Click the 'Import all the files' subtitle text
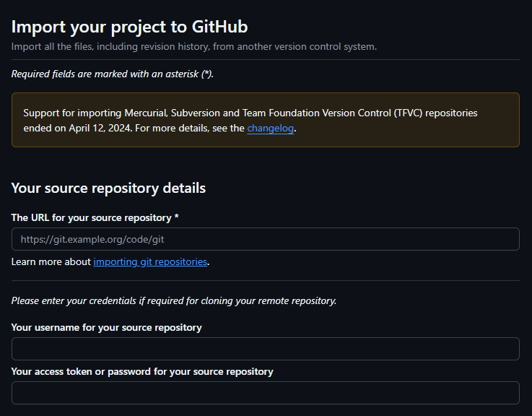 194,46
